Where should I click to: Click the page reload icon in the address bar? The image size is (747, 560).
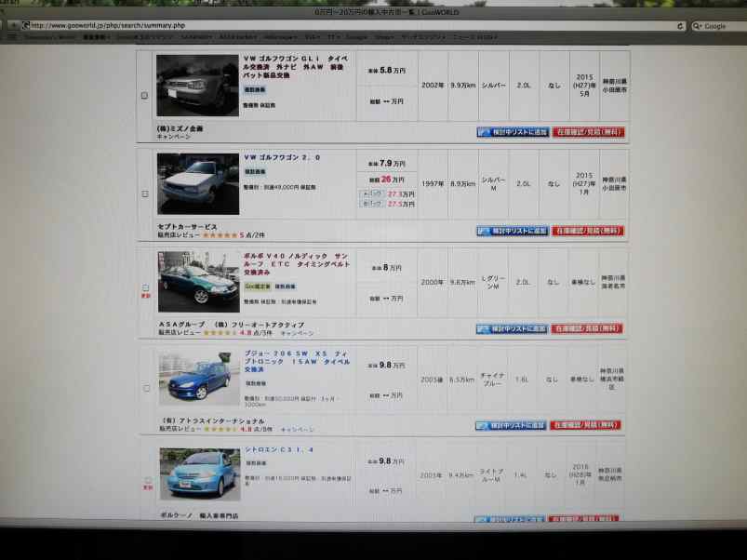click(680, 26)
